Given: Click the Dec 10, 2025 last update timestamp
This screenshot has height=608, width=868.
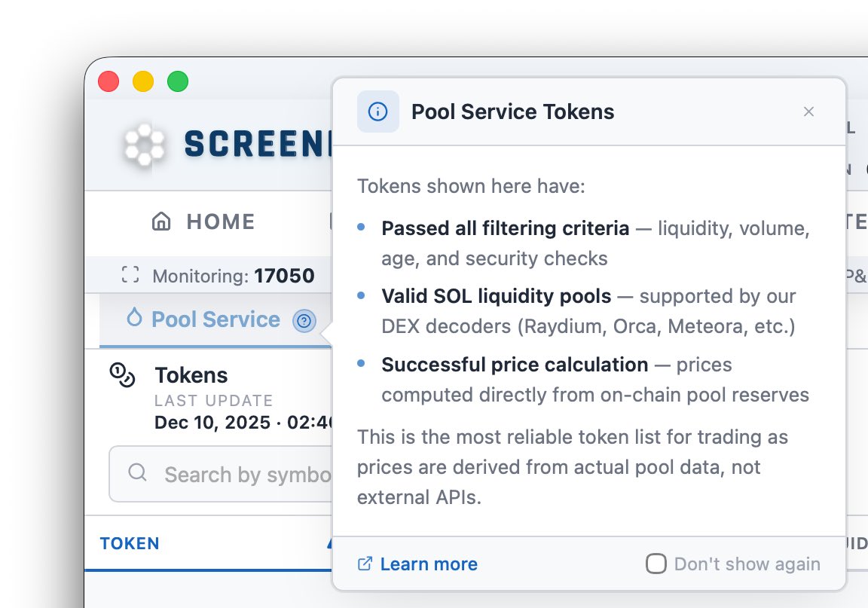Looking at the screenshot, I should coord(243,423).
